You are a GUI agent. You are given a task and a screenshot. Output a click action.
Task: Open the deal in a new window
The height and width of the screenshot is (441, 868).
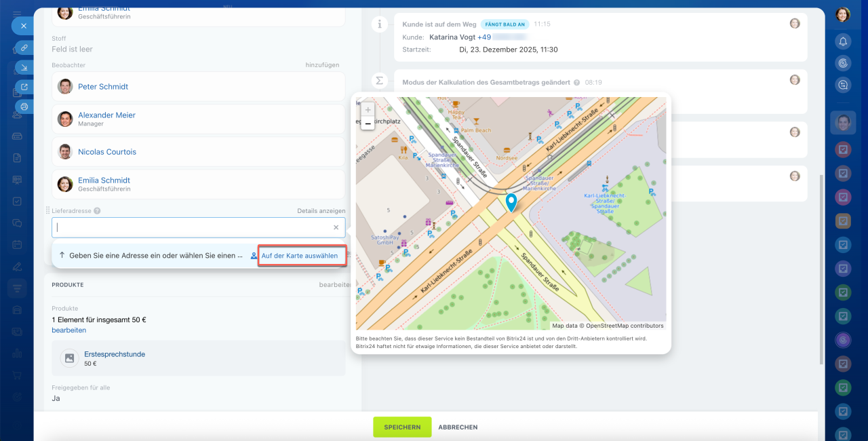click(24, 87)
